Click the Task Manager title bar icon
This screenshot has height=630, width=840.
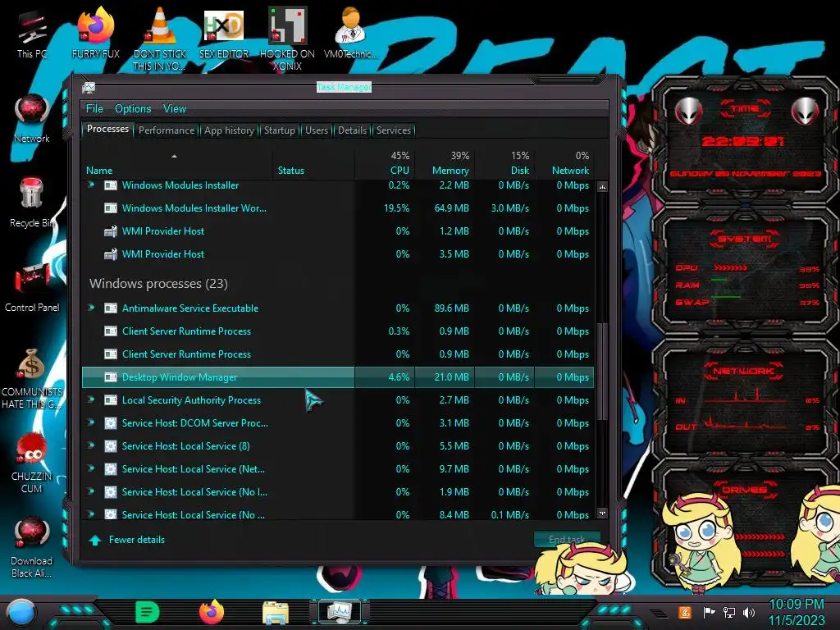point(89,87)
